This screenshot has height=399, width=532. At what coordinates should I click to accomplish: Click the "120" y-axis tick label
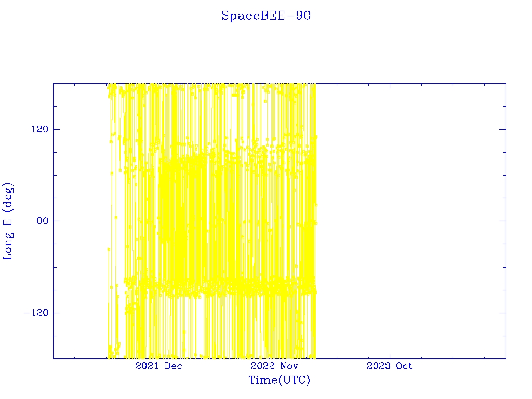point(37,129)
